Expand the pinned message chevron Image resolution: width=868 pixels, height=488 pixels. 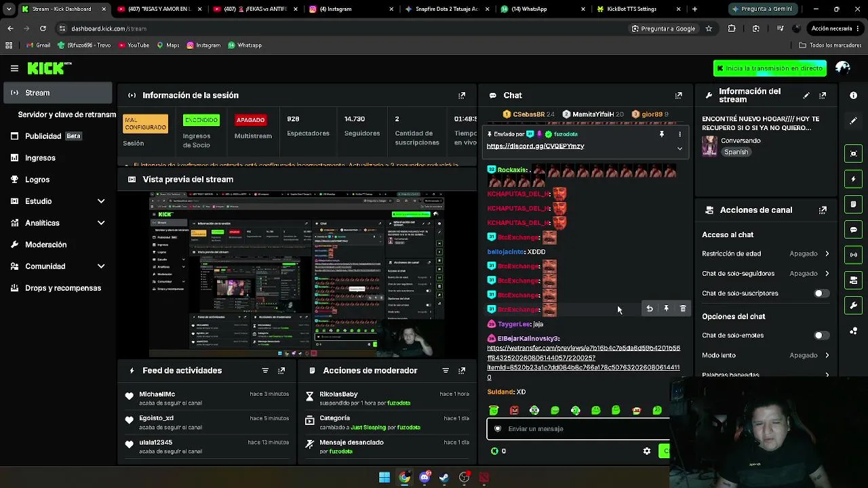[x=679, y=148]
